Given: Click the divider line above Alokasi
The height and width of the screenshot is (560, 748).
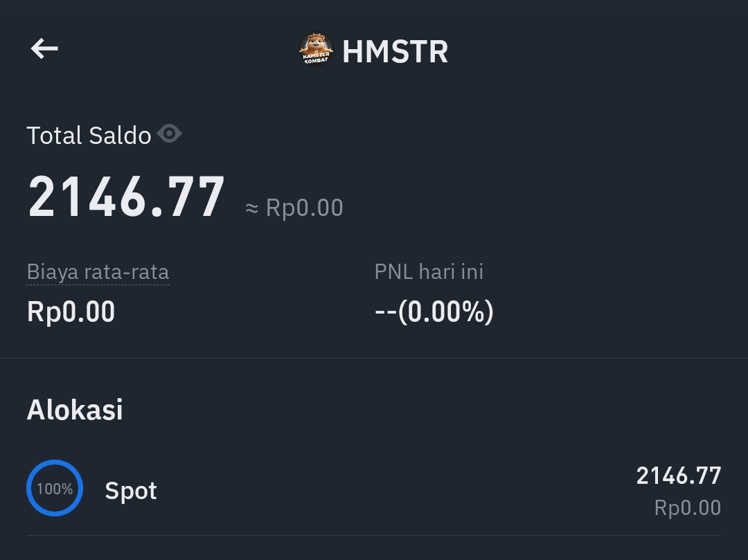Looking at the screenshot, I should pos(374,358).
